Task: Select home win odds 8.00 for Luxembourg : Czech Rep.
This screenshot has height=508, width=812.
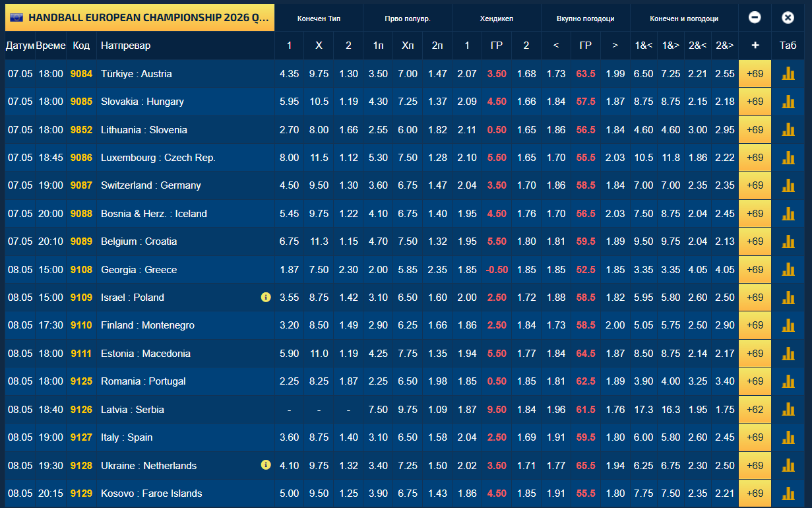Action: 290,158
